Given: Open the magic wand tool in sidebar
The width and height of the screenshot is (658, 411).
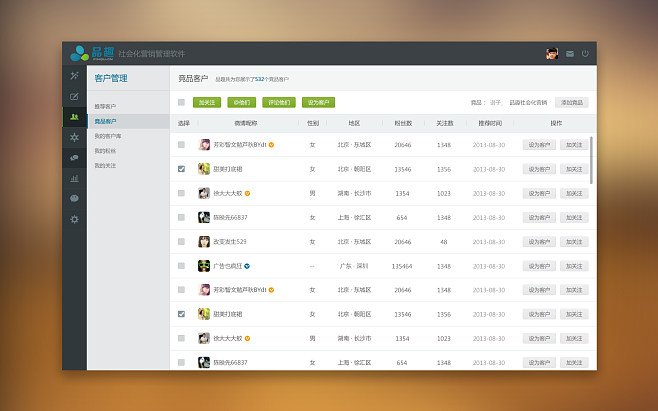Looking at the screenshot, I should pyautogui.click(x=74, y=76).
